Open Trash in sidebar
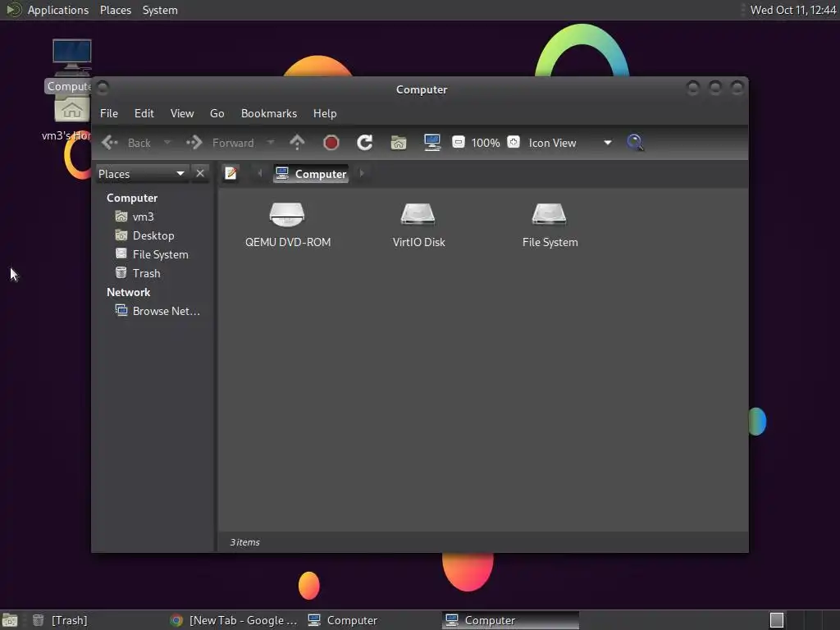Viewport: 840px width, 630px height. coord(138,273)
